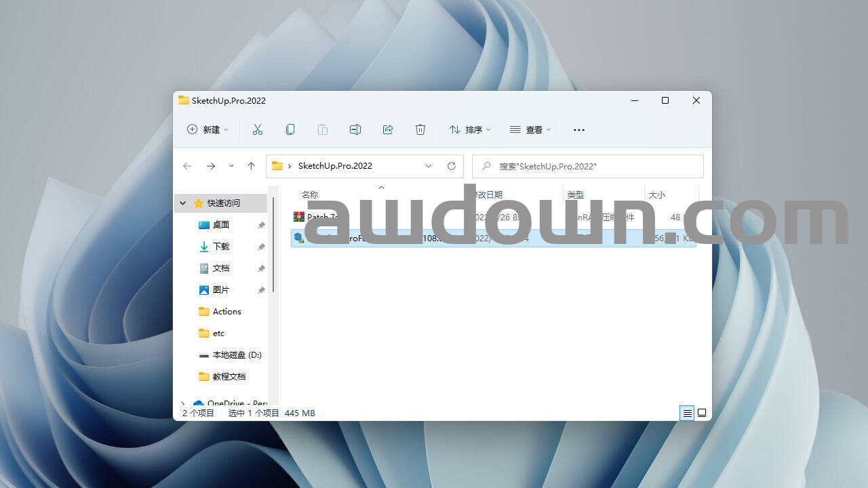
Task: Click the Copy icon in toolbar
Action: (x=290, y=129)
